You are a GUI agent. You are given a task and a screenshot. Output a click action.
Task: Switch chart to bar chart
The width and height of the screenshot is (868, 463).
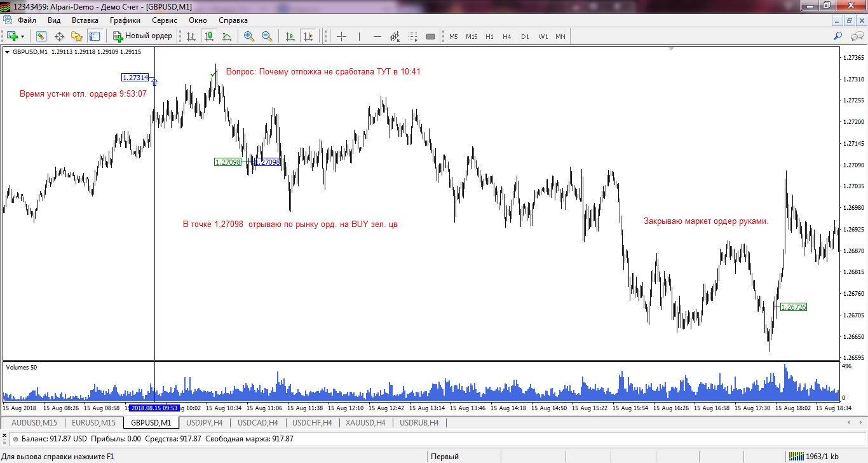pyautogui.click(x=191, y=36)
